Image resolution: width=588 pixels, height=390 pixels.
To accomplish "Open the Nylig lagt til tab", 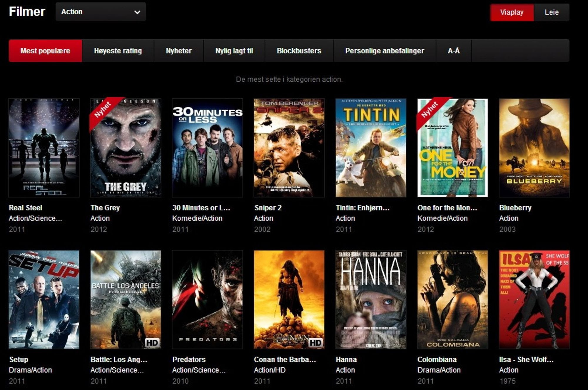I will click(234, 51).
